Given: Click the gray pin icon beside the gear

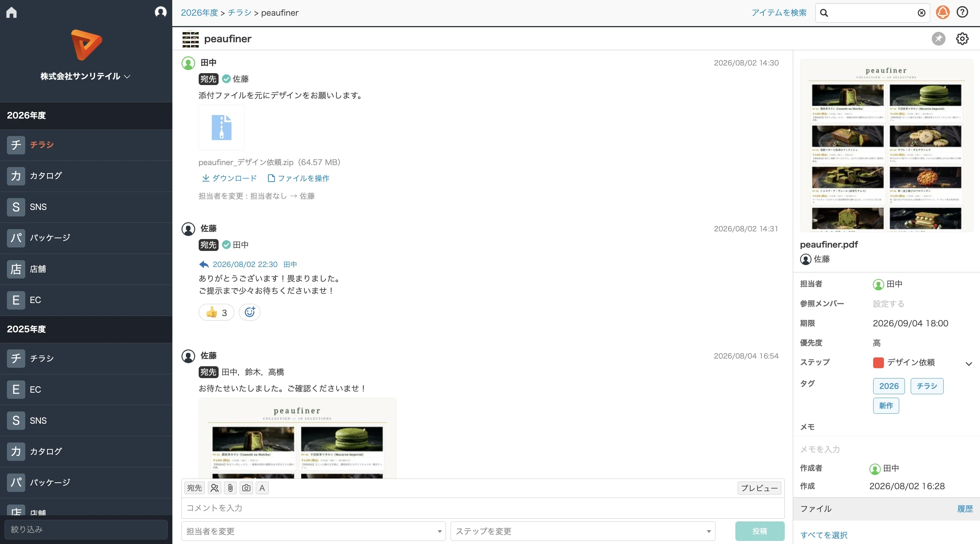Looking at the screenshot, I should 938,39.
